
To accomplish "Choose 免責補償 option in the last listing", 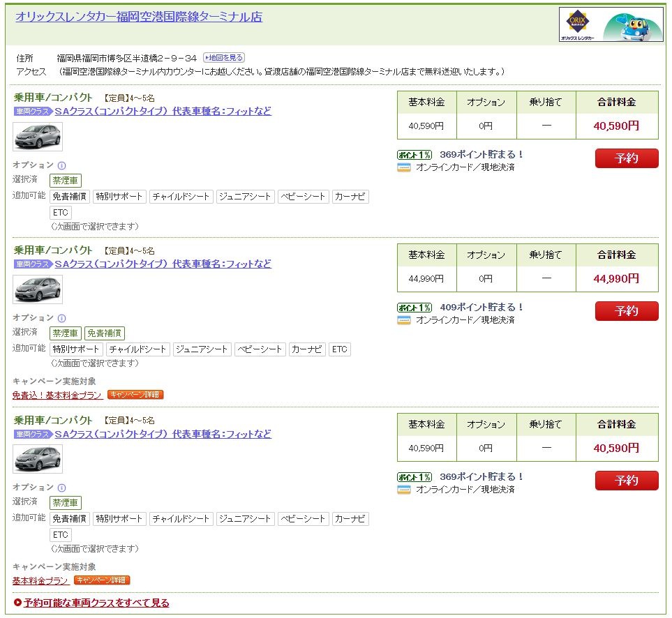I will click(70, 519).
